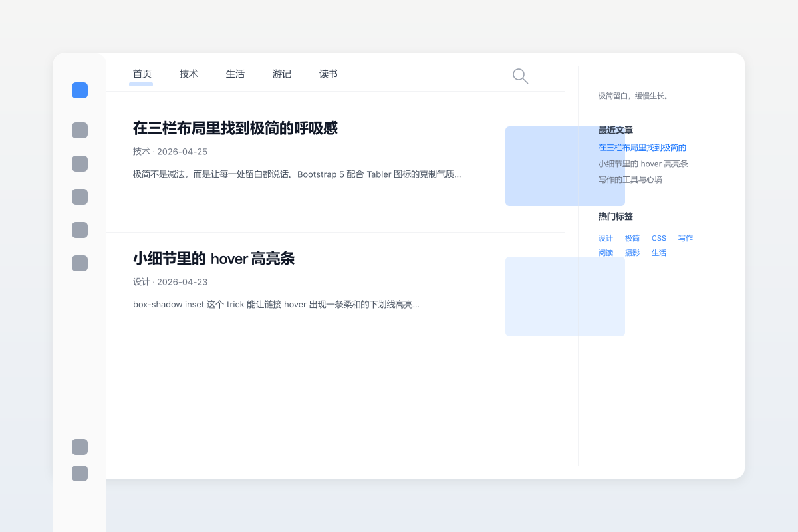This screenshot has width=798, height=532.
Task: Pick the 写作 tag
Action: coord(686,238)
